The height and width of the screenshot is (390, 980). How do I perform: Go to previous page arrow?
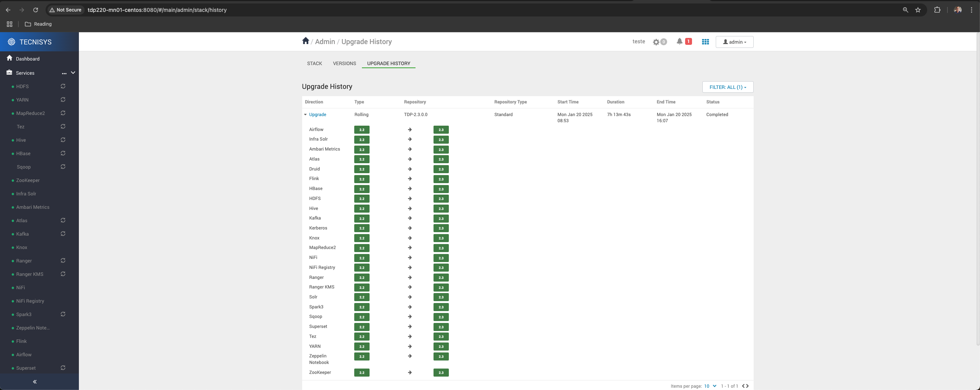point(743,386)
